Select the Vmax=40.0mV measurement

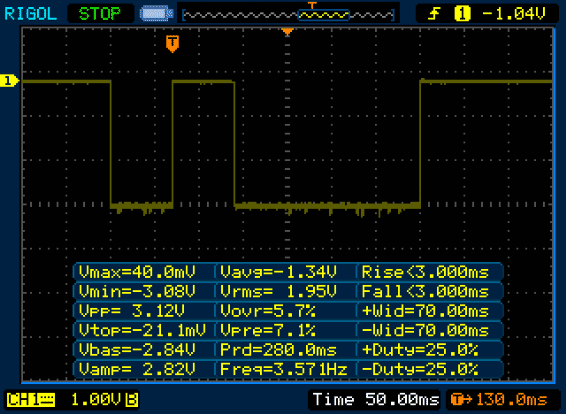pyautogui.click(x=137, y=272)
